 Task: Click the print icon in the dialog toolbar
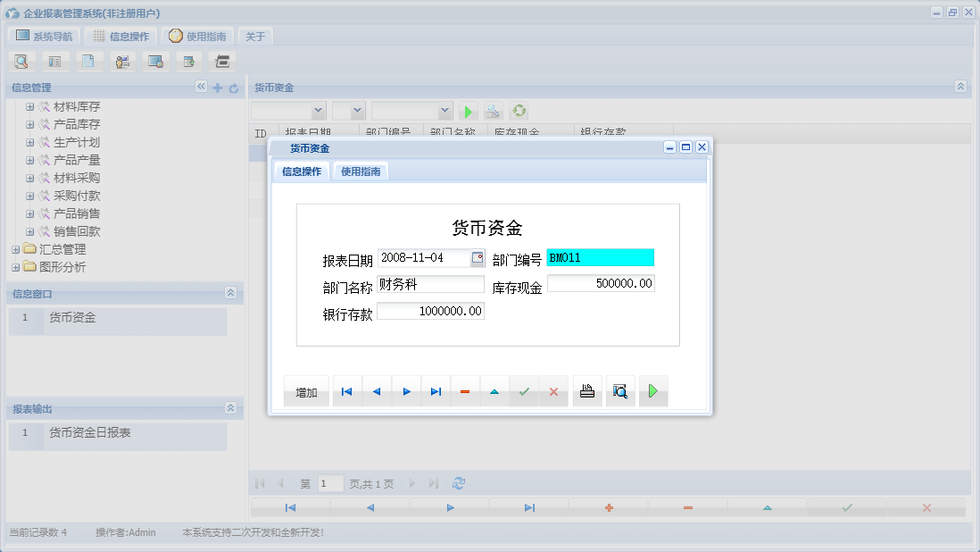click(586, 390)
